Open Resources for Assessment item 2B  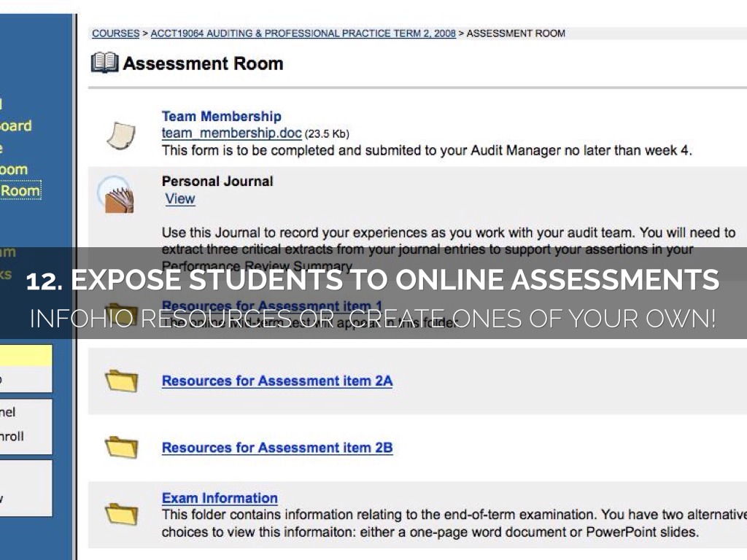[x=276, y=448]
